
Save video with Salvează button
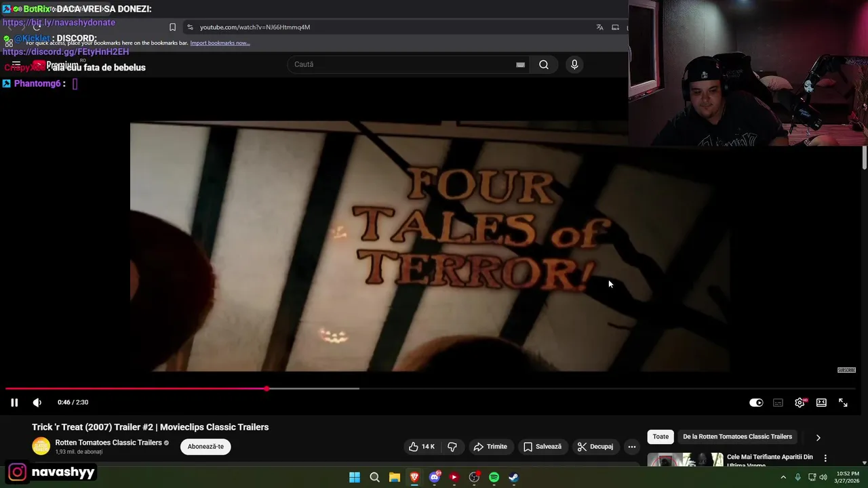542,447
